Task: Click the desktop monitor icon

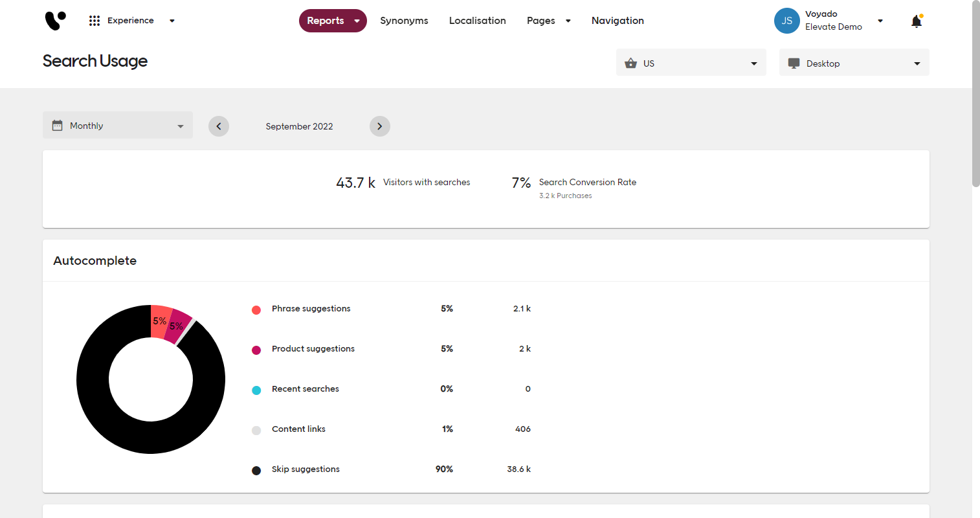Action: (794, 63)
